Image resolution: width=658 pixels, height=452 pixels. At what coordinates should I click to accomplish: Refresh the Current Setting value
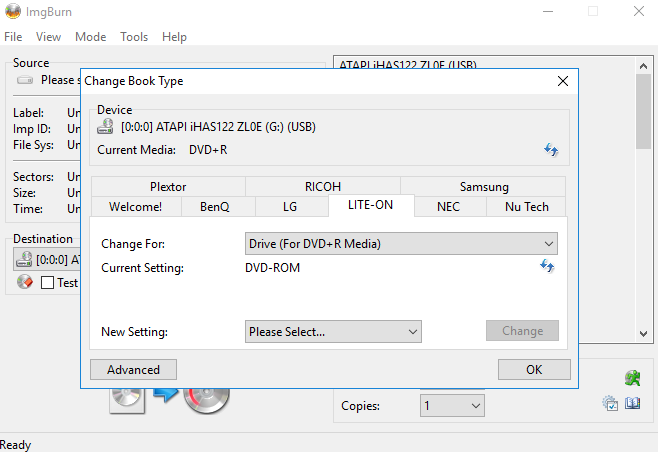[x=547, y=266]
